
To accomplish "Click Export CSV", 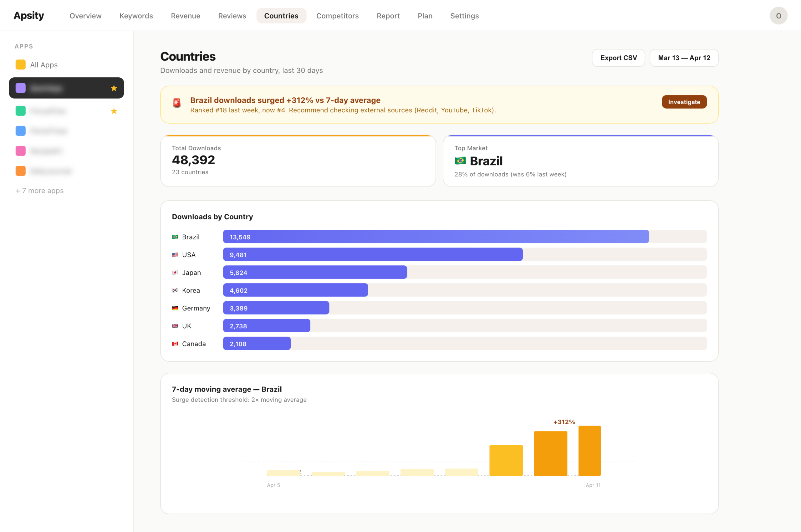I will point(618,58).
